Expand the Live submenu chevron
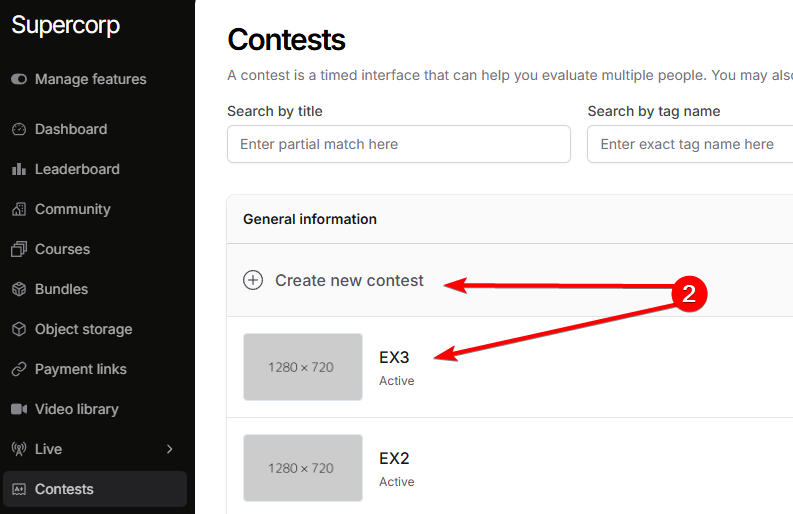 169,449
